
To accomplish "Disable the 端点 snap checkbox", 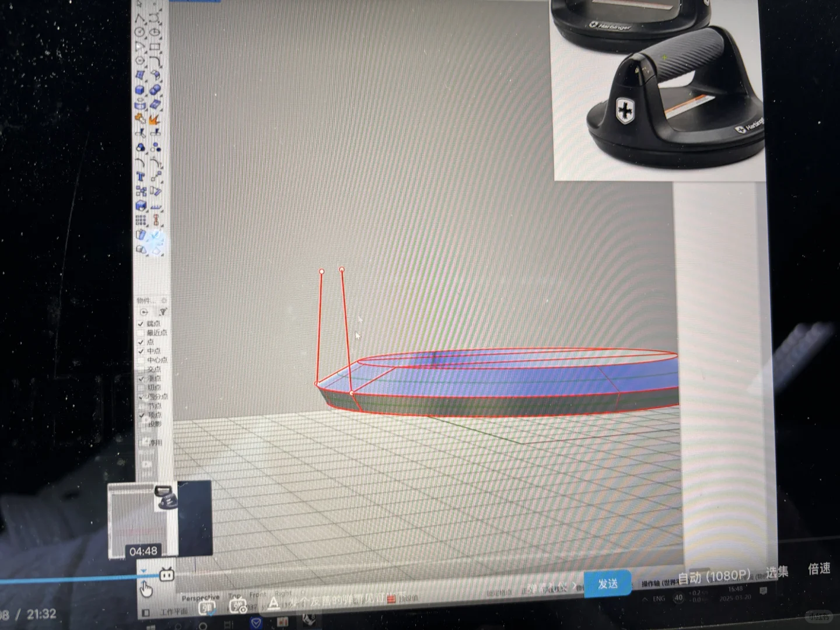I will click(x=141, y=324).
